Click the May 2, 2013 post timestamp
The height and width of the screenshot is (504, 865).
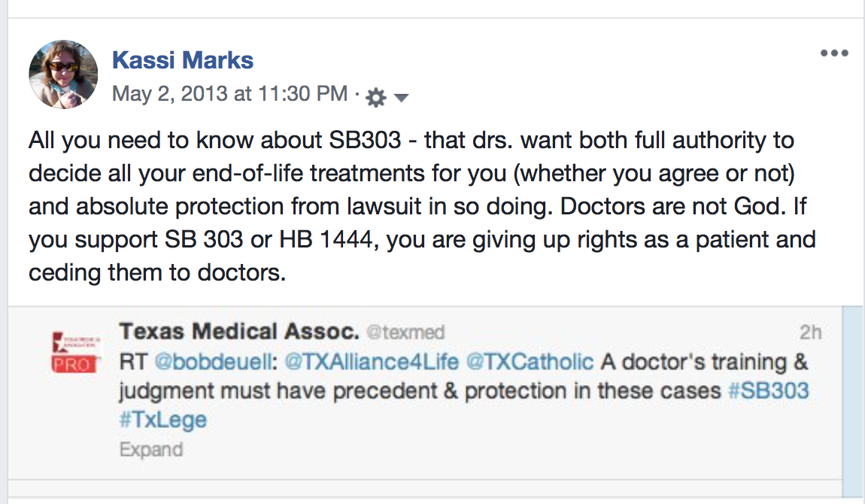click(x=230, y=94)
